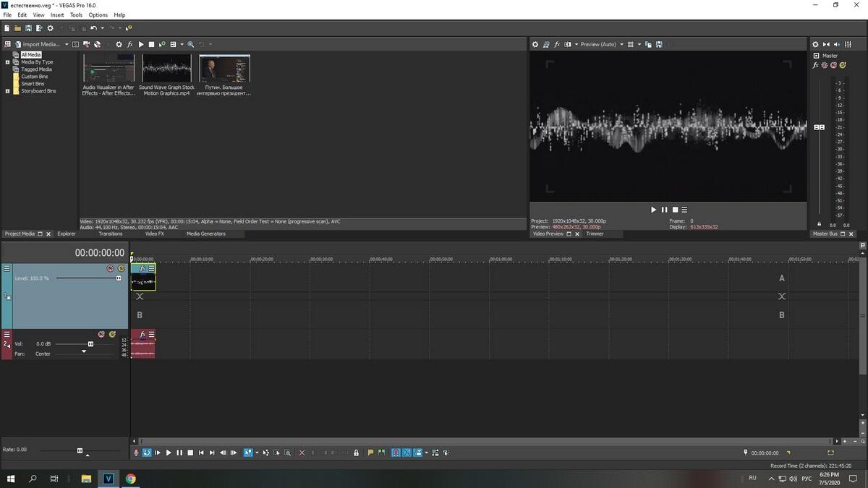Click the Record microphone icon in transport bar
Viewport: 868px width, 488px height.
[x=136, y=453]
